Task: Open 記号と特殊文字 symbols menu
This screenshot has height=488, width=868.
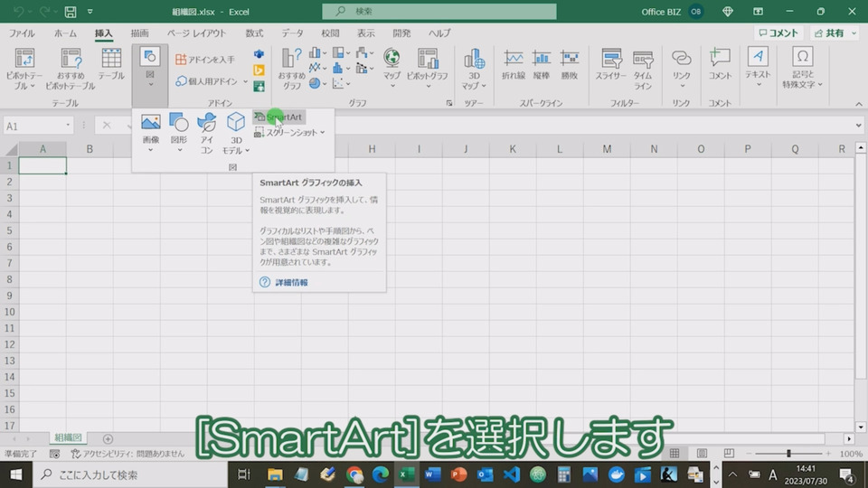Action: [802, 68]
